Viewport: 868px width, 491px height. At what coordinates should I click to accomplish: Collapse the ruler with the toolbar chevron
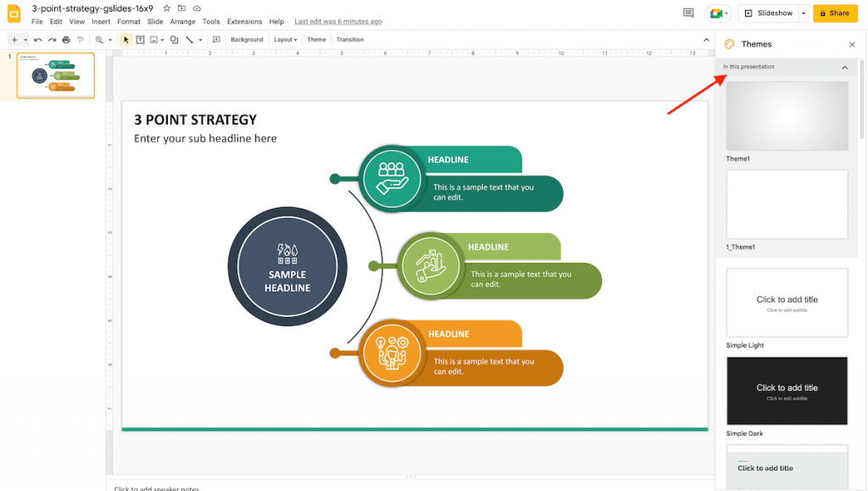(706, 39)
